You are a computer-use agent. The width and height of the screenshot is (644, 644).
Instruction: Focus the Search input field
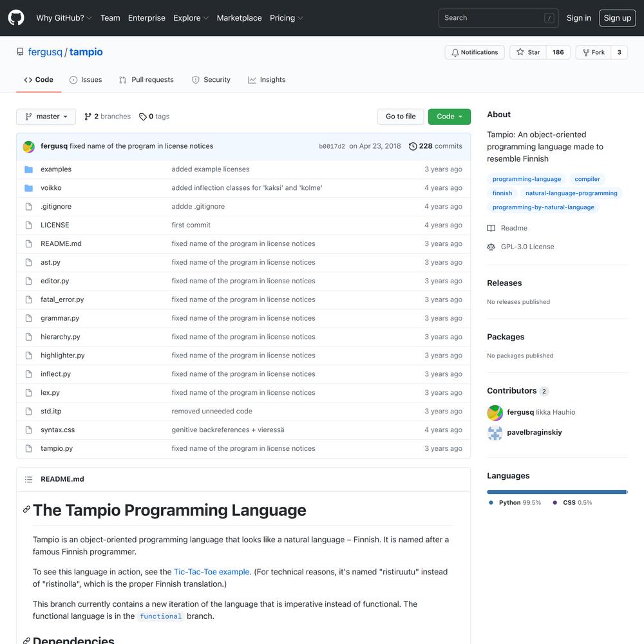(x=498, y=18)
